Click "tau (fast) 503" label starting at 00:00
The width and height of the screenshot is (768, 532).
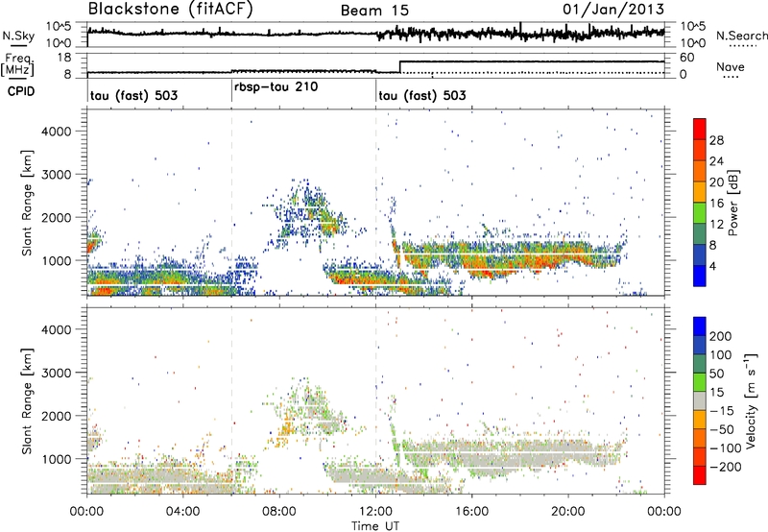(133, 95)
